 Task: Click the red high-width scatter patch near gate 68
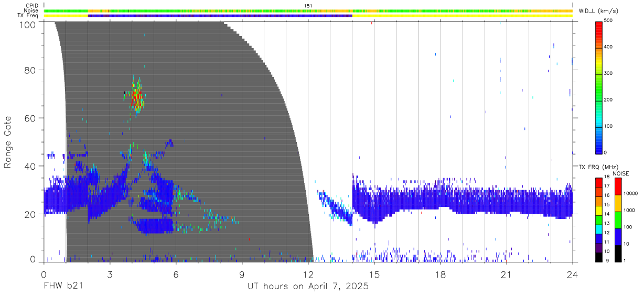tap(137, 98)
